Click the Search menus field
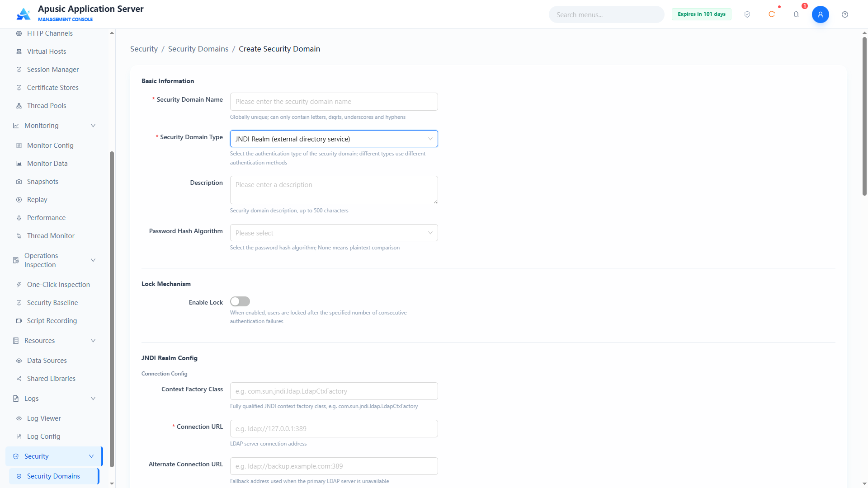This screenshot has width=868, height=488. (607, 14)
